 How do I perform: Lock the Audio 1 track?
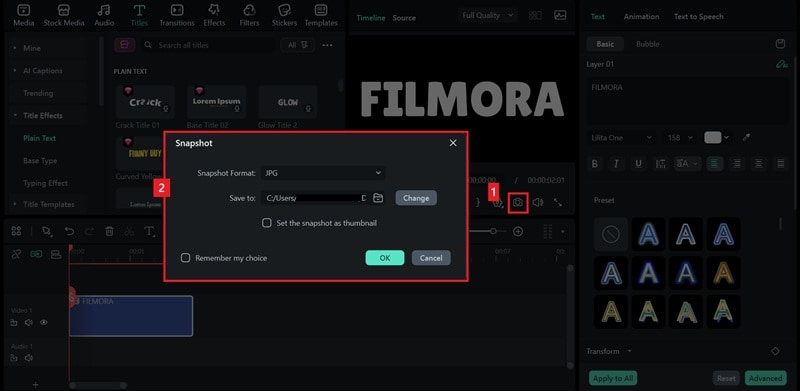(x=14, y=358)
